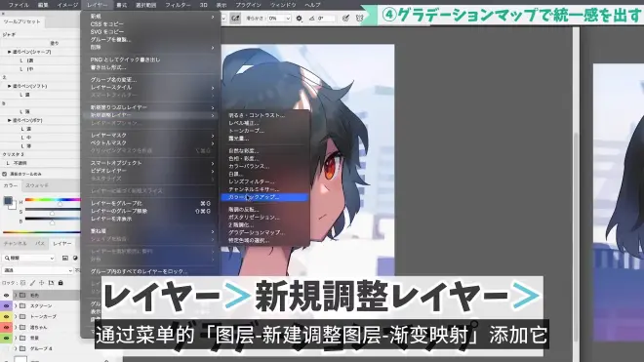The width and height of the screenshot is (644, 362).
Task: Click the brush angle input field
Action: [x=327, y=19]
